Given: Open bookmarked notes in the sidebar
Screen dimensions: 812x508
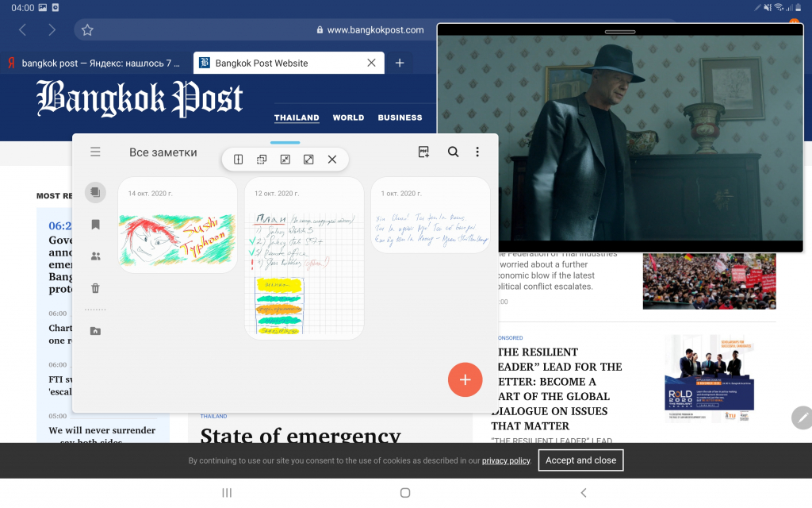Looking at the screenshot, I should [x=95, y=225].
